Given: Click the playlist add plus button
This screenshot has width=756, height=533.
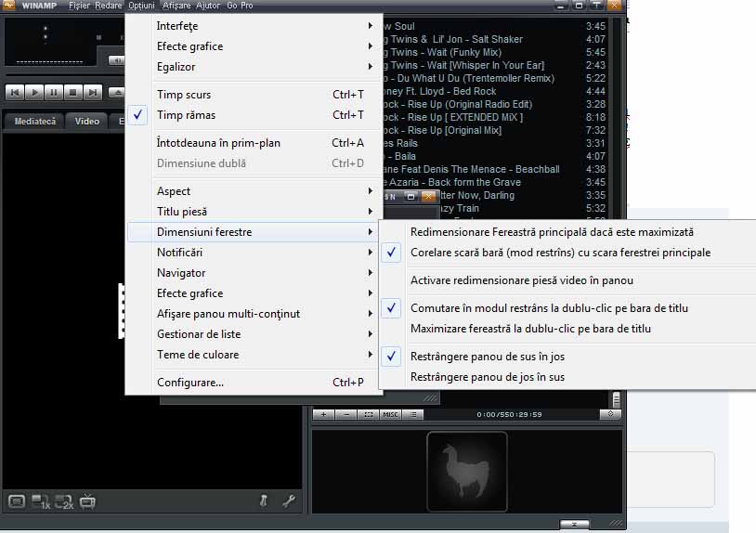Looking at the screenshot, I should point(323,414).
